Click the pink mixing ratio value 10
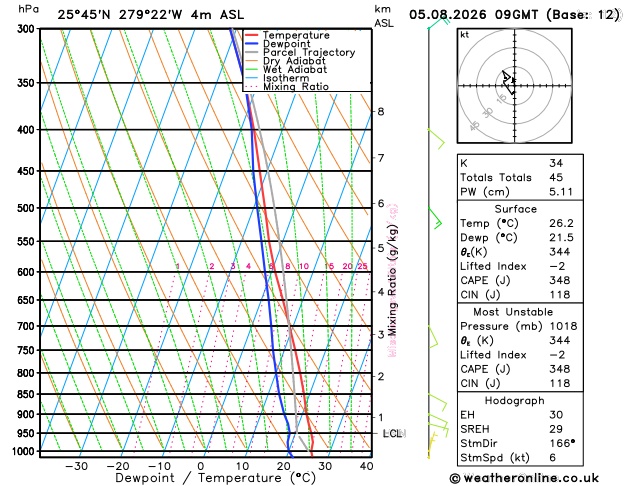This screenshot has height=486, width=629. (304, 266)
